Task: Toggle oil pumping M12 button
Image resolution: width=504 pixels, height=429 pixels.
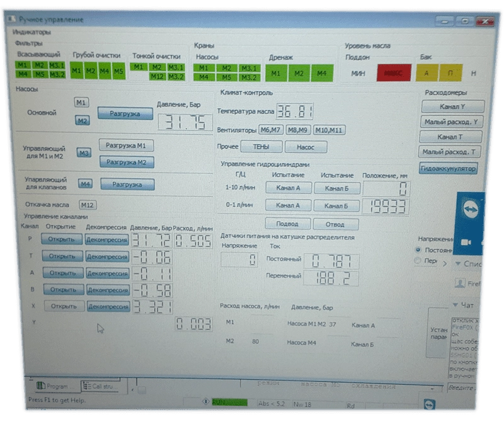Action: coord(87,204)
